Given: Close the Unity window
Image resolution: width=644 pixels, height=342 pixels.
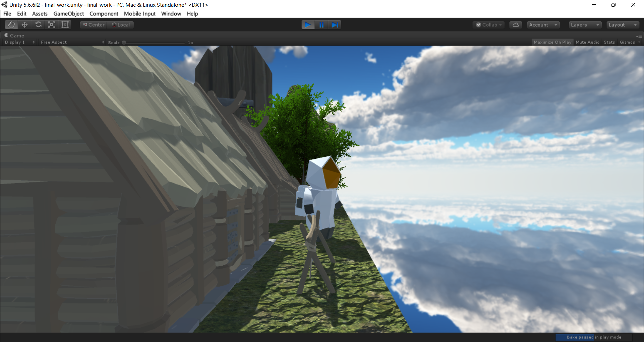Looking at the screenshot, I should tap(633, 5).
